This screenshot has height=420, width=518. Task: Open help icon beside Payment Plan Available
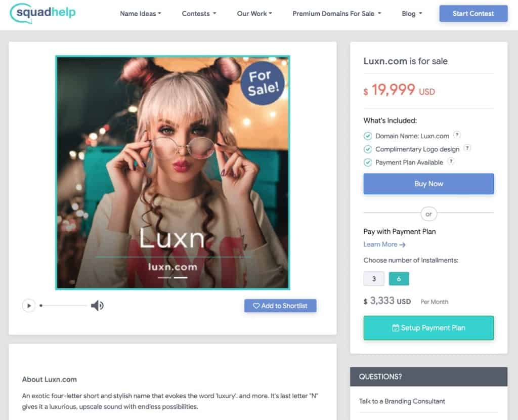451,161
